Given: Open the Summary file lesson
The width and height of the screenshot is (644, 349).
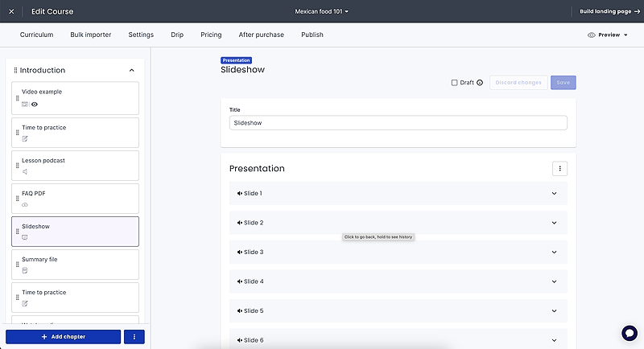Looking at the screenshot, I should 75,265.
